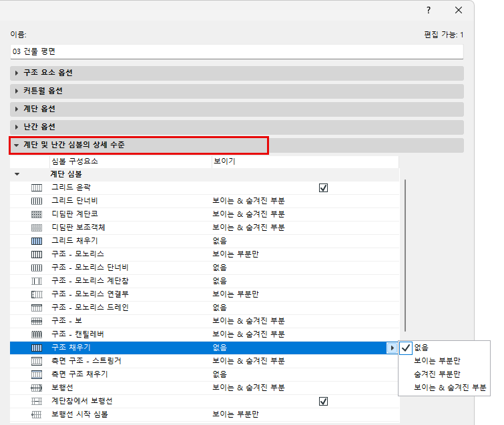Click the 구조 - 모노리스 row icon

tap(37, 254)
